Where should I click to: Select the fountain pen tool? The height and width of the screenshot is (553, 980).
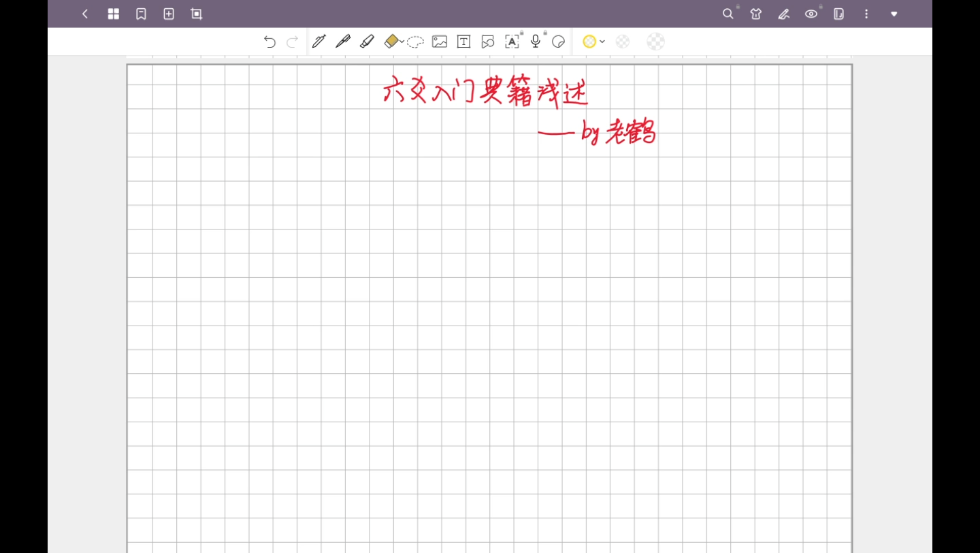318,42
